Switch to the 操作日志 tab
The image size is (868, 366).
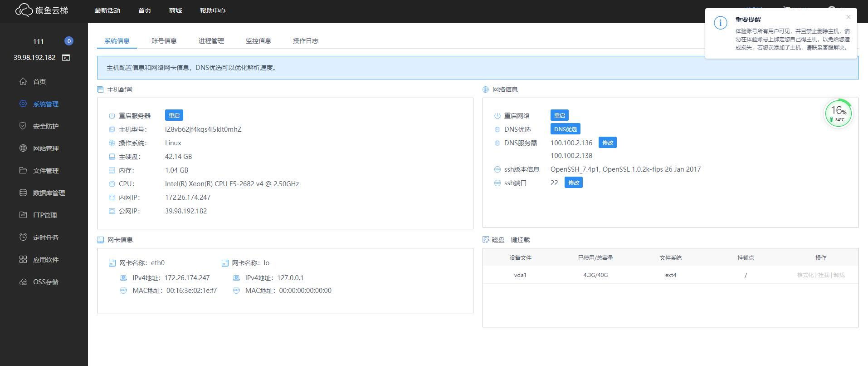(306, 41)
